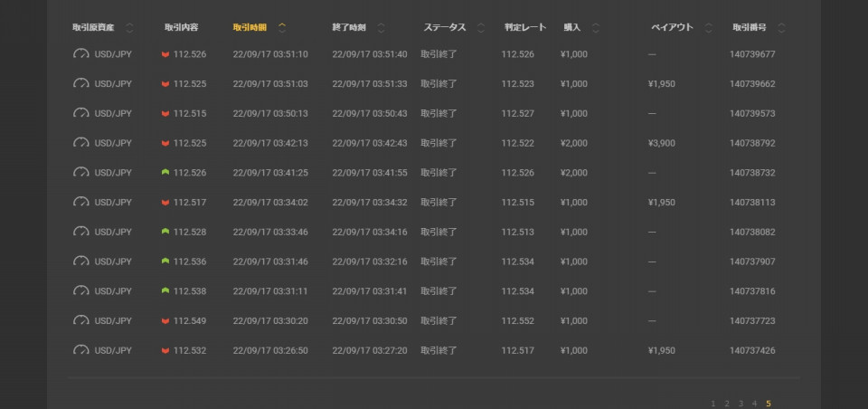This screenshot has width=868, height=409.
Task: Click red down arrow for trade 140739662
Action: tap(165, 84)
